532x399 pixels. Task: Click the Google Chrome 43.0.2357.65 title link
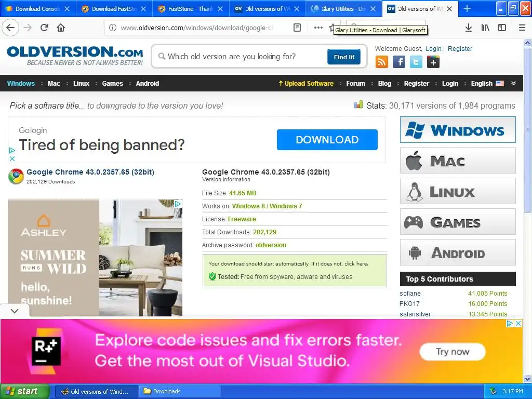[90, 172]
